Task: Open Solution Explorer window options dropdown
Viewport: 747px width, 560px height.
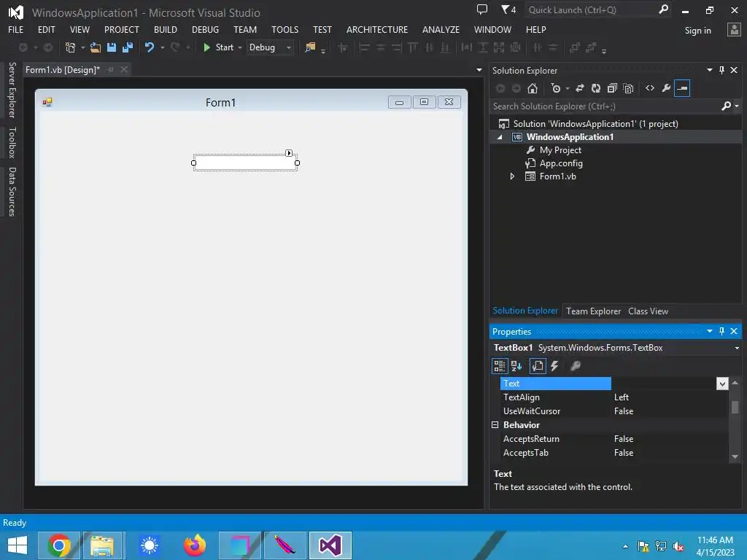Action: 709,70
